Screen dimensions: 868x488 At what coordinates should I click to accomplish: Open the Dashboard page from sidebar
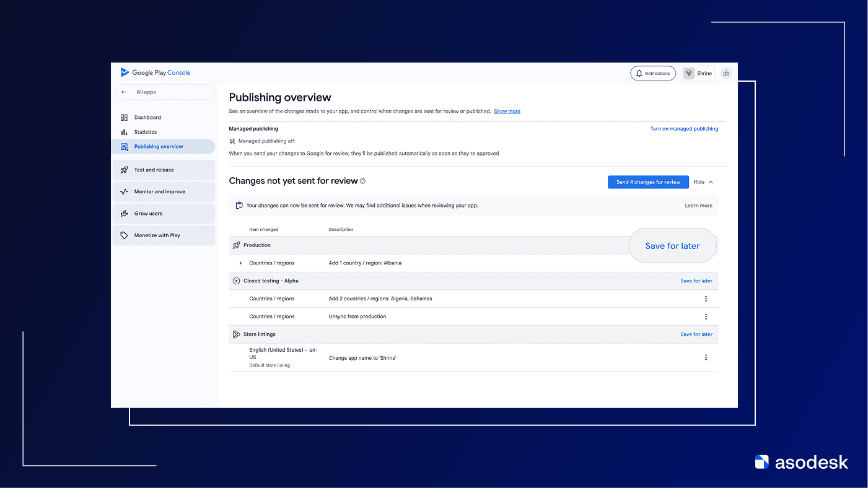tap(147, 117)
